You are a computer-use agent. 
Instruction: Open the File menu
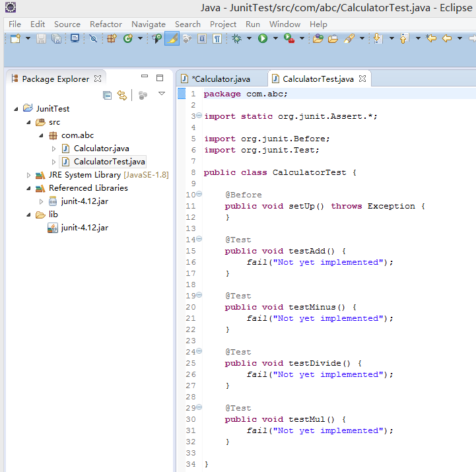pos(15,24)
